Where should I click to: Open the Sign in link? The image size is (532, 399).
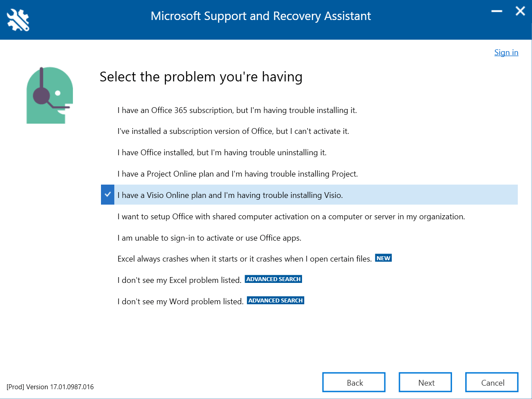click(x=506, y=52)
